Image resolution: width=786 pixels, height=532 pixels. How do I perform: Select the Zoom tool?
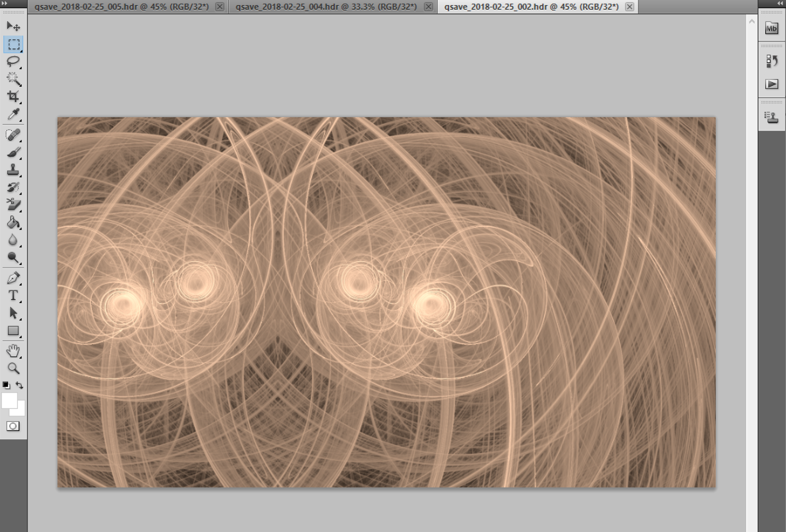pos(13,368)
